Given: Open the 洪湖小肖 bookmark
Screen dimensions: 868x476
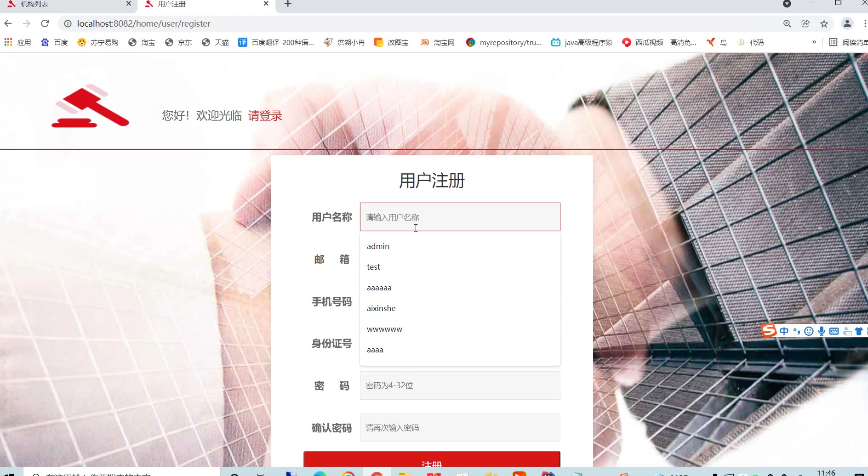Looking at the screenshot, I should pyautogui.click(x=344, y=42).
